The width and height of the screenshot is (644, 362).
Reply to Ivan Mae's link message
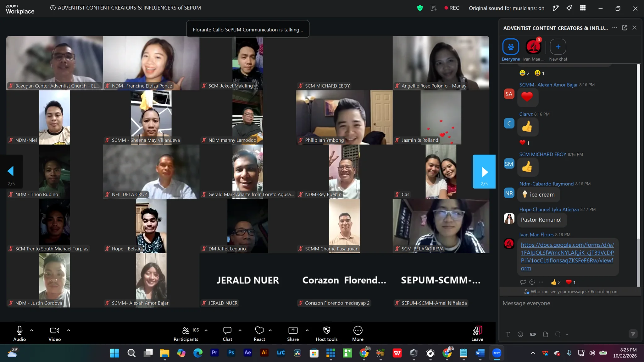coord(523,282)
